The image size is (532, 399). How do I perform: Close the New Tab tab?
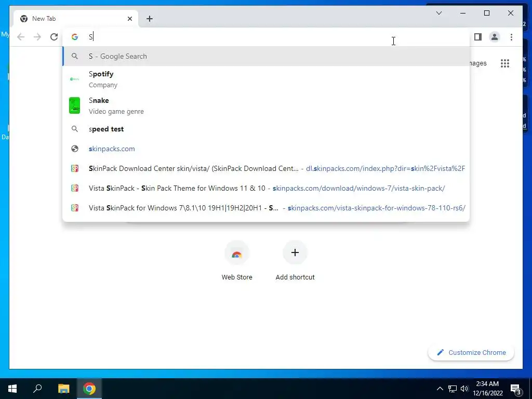pyautogui.click(x=129, y=19)
